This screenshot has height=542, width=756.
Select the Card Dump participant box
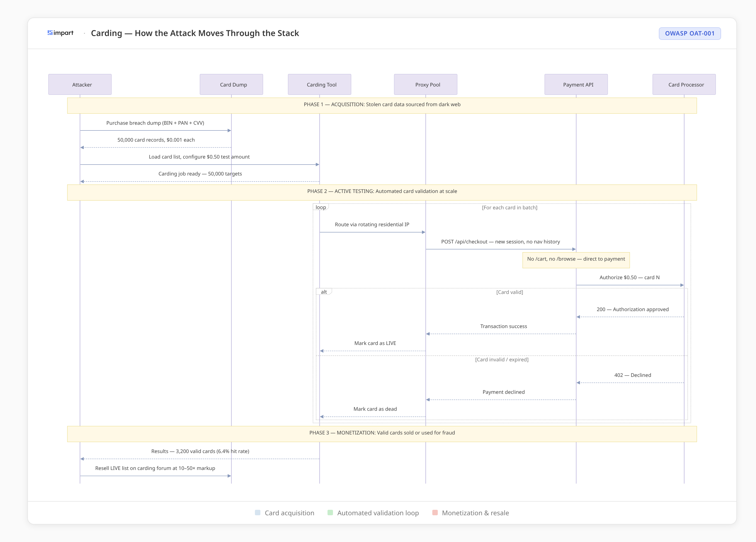coord(231,84)
